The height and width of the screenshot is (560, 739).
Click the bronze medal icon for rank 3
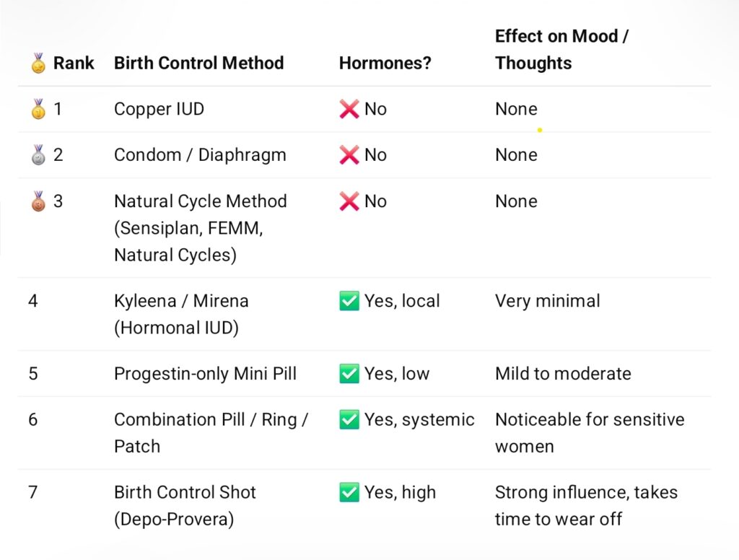tap(38, 201)
